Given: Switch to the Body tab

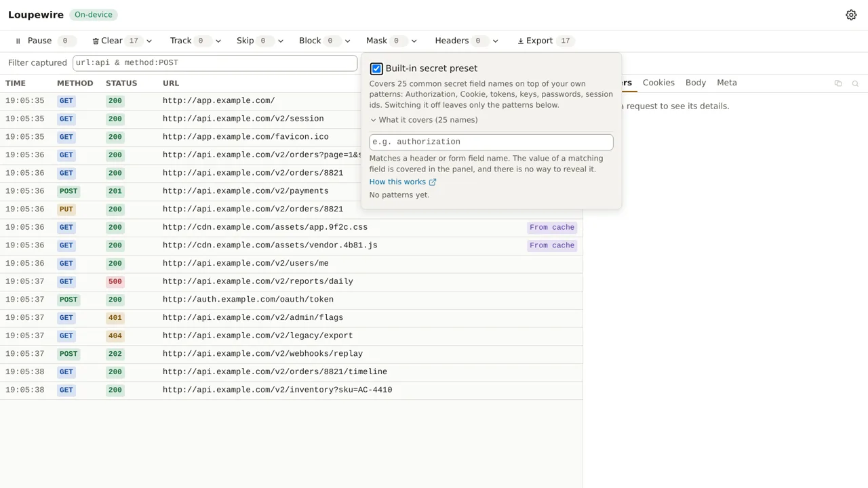Looking at the screenshot, I should (x=696, y=83).
